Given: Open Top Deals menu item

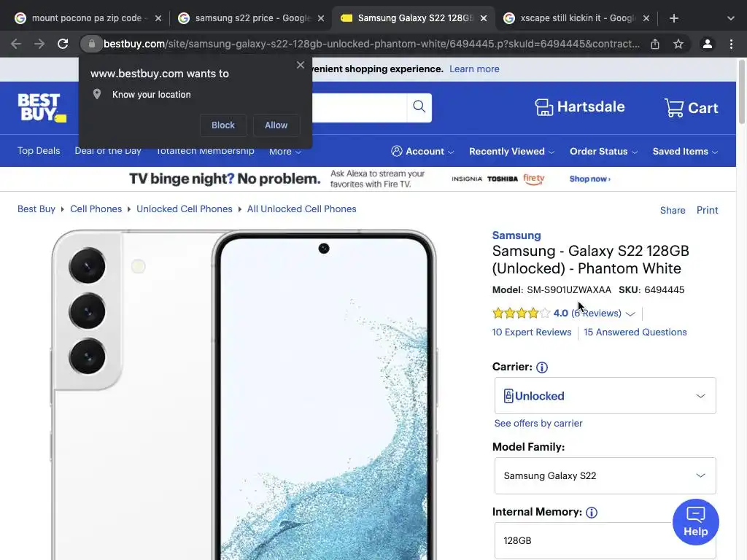Looking at the screenshot, I should click(x=39, y=150).
